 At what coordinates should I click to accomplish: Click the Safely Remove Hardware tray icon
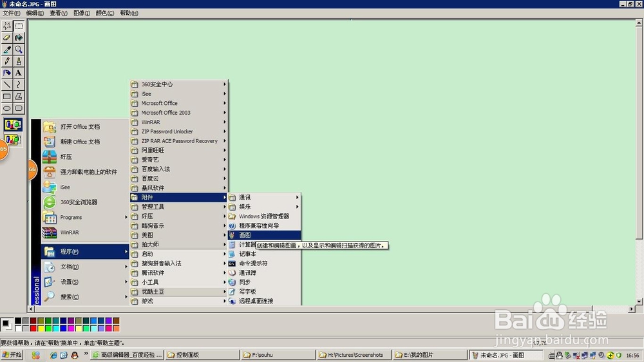568,355
